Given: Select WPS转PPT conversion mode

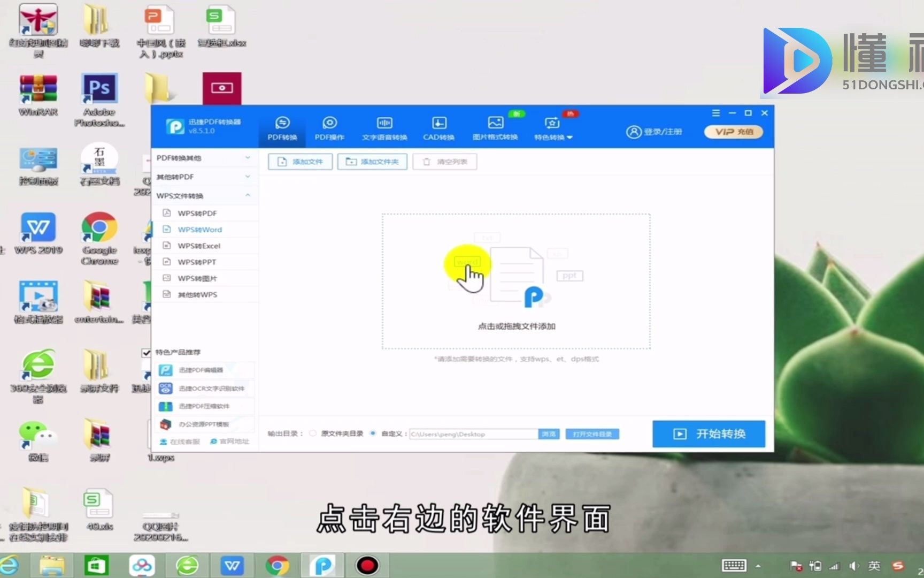Looking at the screenshot, I should click(x=197, y=262).
